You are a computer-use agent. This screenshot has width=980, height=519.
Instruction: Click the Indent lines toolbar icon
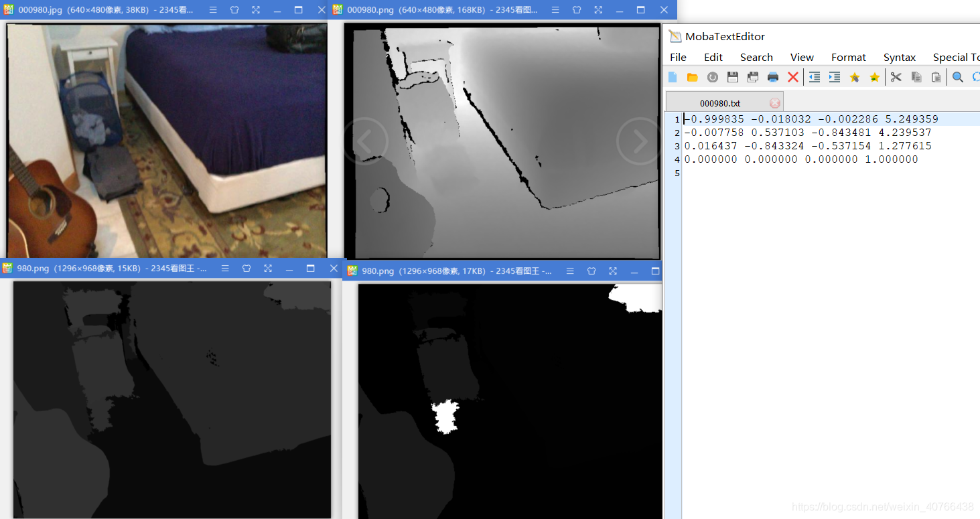(835, 77)
